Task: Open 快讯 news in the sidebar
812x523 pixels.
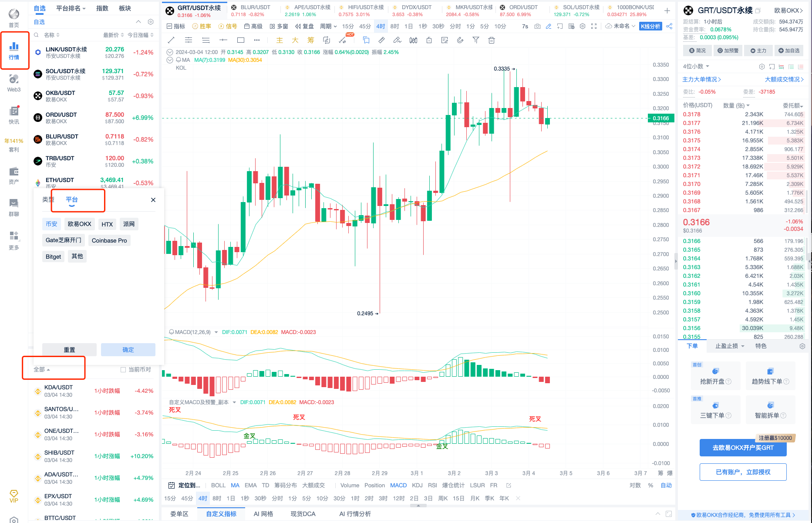Action: pyautogui.click(x=14, y=115)
